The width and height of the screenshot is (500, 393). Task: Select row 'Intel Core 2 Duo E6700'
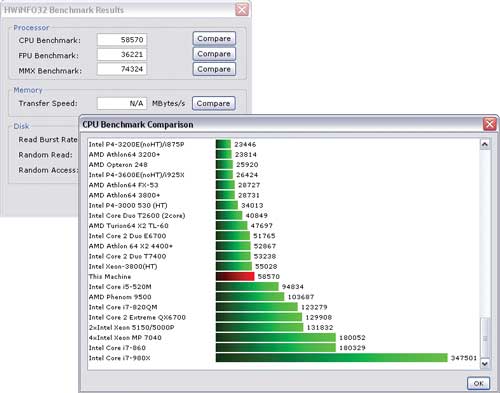pos(283,236)
